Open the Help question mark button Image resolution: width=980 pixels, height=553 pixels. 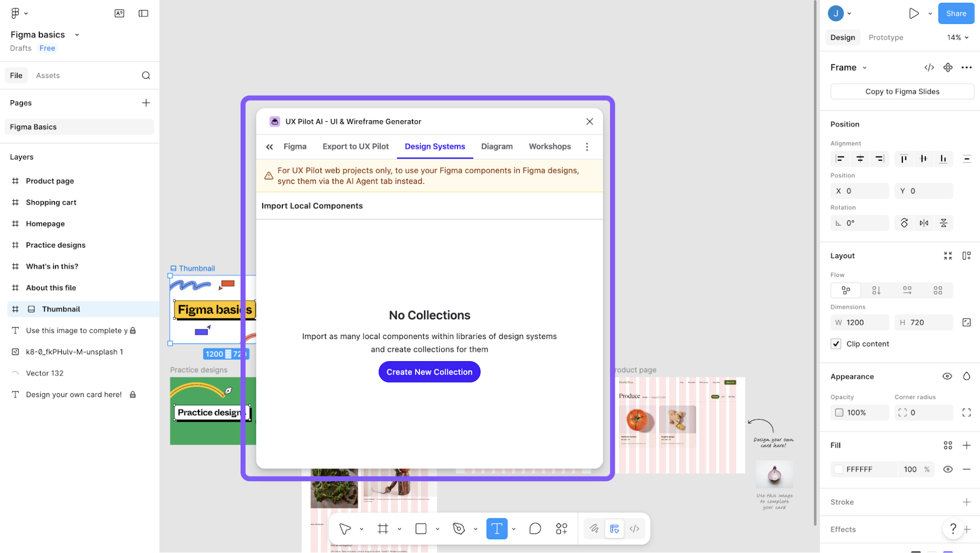point(953,529)
